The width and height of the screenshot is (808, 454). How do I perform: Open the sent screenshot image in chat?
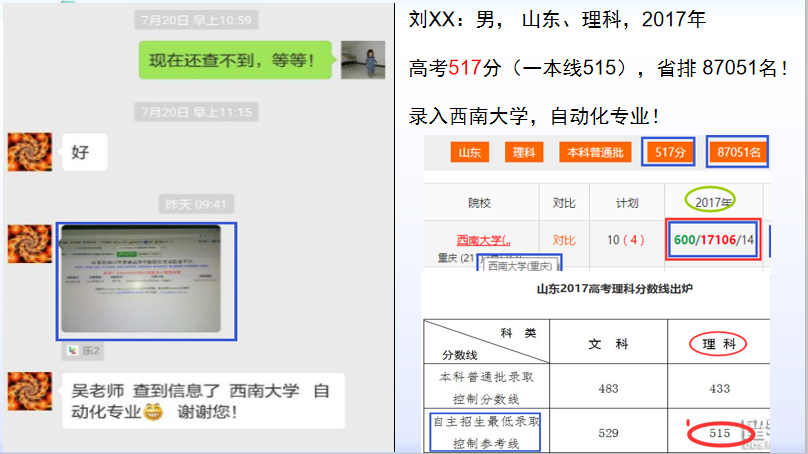tap(141, 279)
